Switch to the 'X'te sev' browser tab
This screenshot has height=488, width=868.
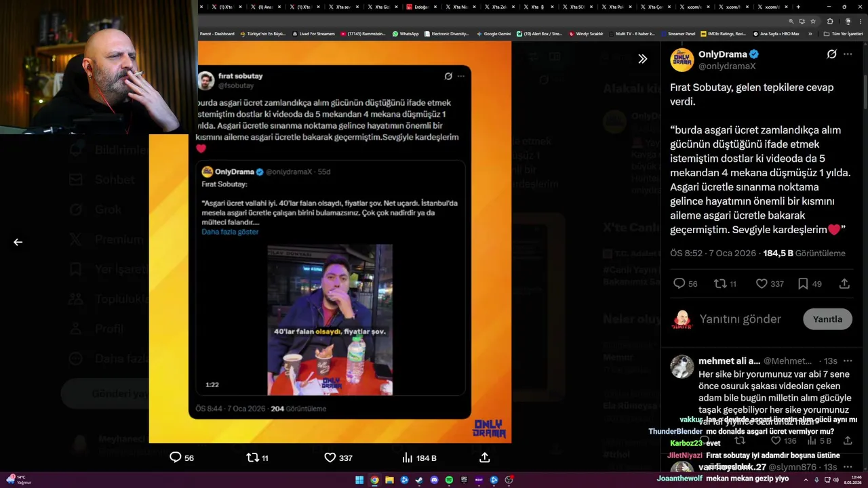pyautogui.click(x=343, y=7)
